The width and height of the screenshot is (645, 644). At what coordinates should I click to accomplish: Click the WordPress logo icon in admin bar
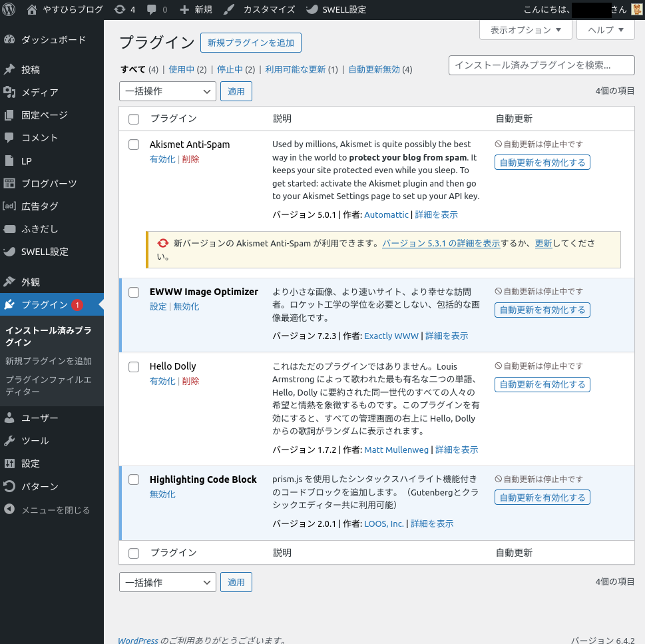[x=9, y=9]
